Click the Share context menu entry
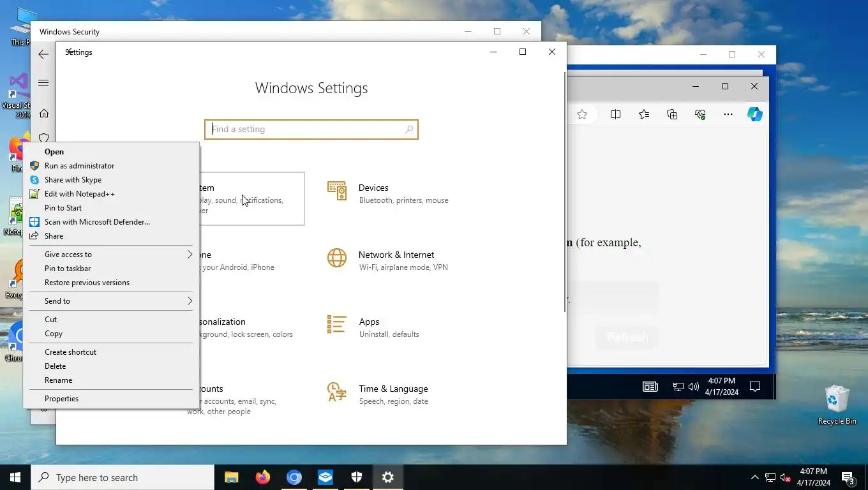The width and height of the screenshot is (868, 490). (111, 236)
